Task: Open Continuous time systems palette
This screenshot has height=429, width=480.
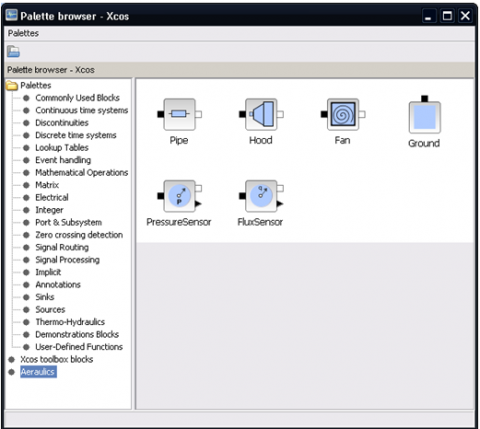Action: pos(82,110)
